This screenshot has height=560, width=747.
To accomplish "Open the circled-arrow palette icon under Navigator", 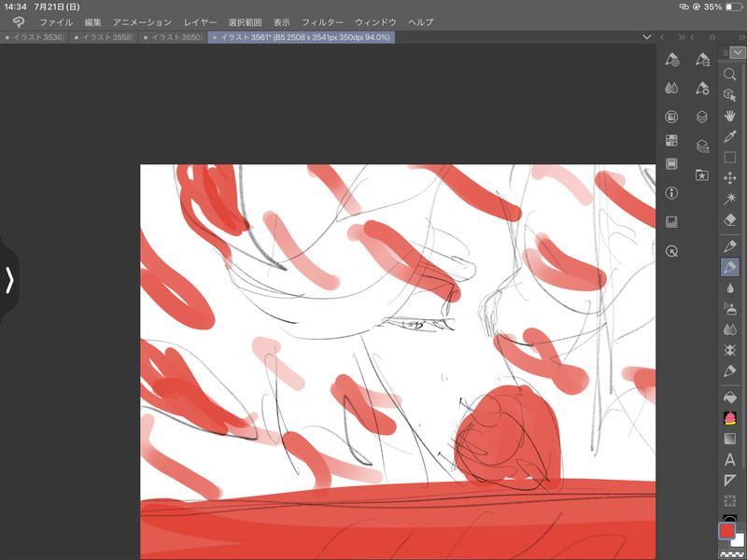I will 671,251.
